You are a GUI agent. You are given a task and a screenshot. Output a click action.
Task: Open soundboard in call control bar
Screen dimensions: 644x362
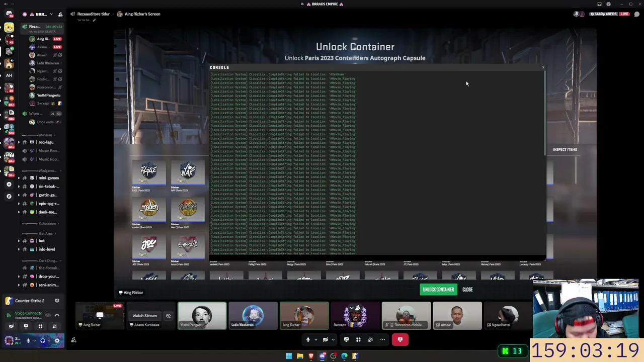[x=370, y=339]
